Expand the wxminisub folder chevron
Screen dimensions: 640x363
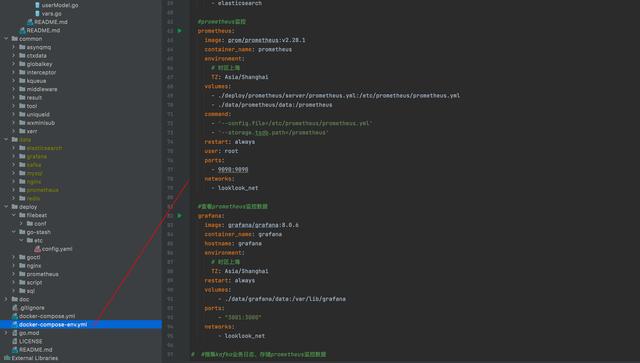click(x=13, y=123)
